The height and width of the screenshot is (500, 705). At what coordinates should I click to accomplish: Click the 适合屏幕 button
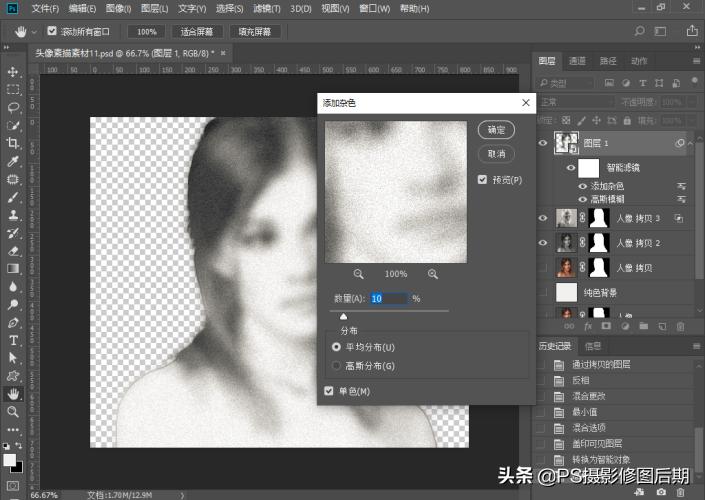pyautogui.click(x=196, y=31)
